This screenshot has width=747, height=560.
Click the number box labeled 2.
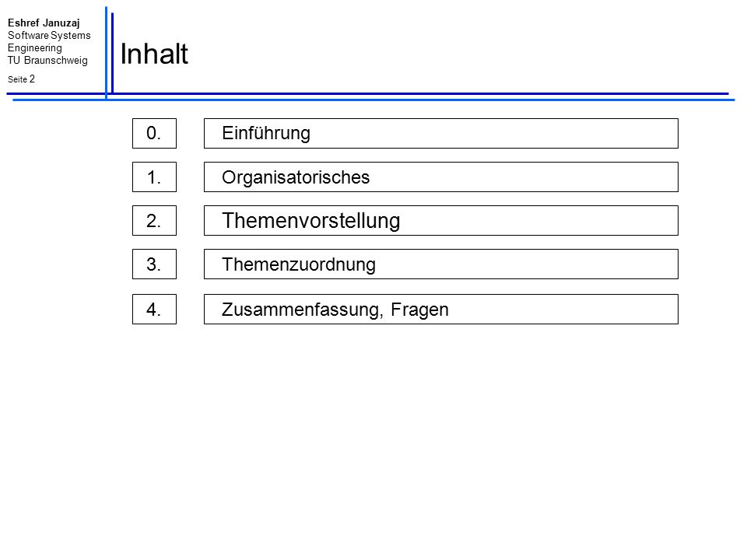tap(154, 220)
